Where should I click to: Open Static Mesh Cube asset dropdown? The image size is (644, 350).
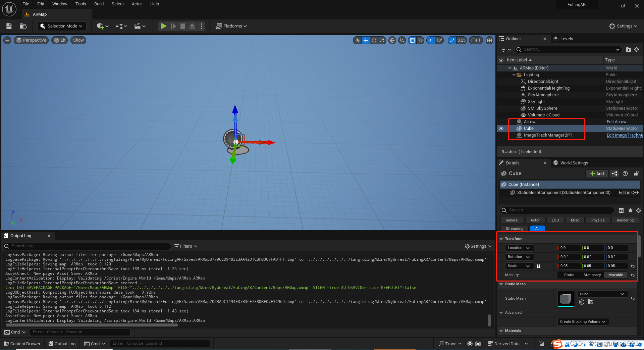point(602,294)
